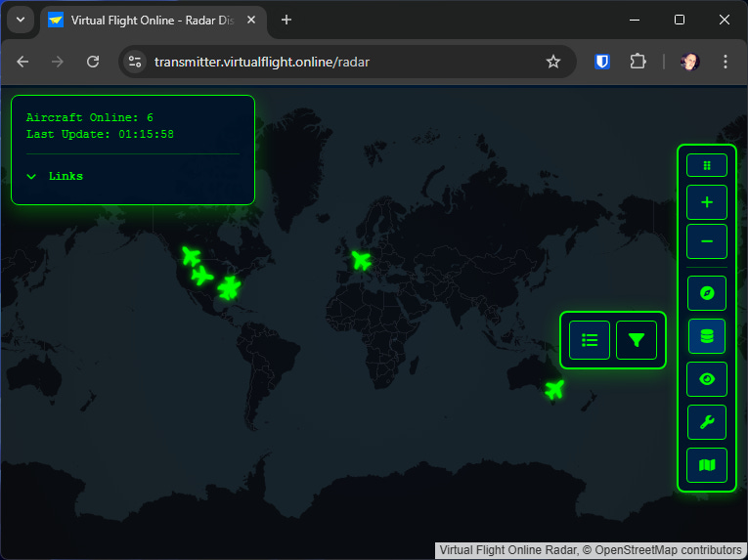Open the Chrome three-dot menu
The height and width of the screenshot is (560, 748).
(x=726, y=62)
